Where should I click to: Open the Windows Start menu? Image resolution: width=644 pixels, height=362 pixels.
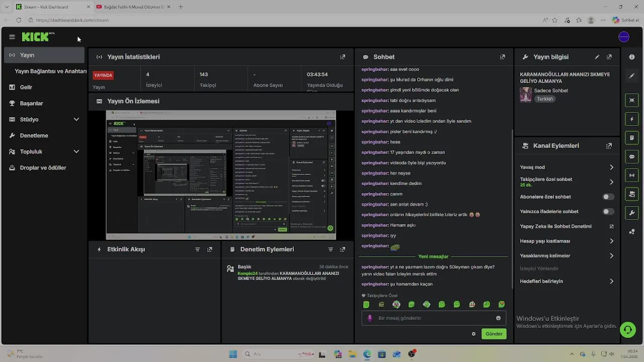[x=233, y=354]
